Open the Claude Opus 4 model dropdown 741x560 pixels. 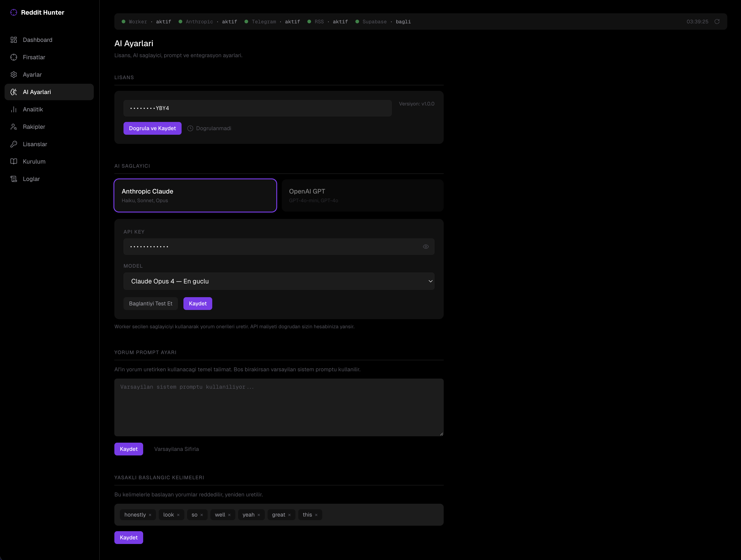pos(279,281)
